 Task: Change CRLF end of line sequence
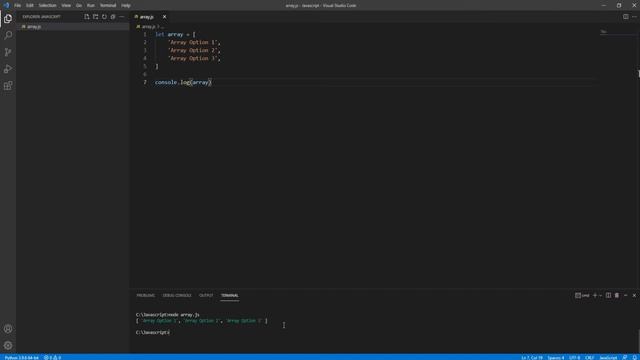[x=589, y=358]
